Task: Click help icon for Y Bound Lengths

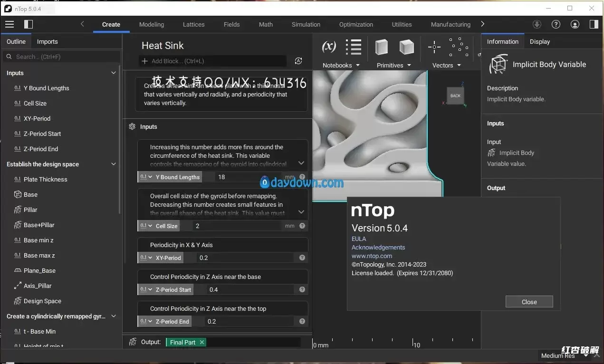Action: point(302,177)
